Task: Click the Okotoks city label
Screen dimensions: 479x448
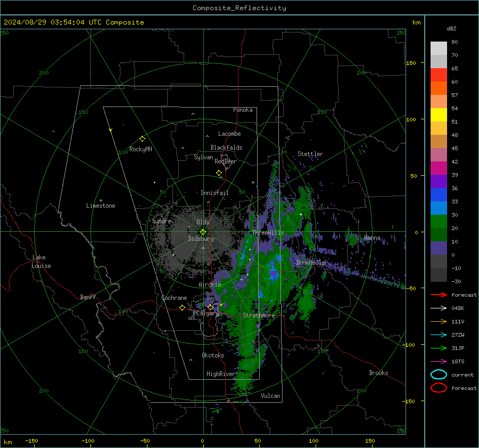Action: 212,355
